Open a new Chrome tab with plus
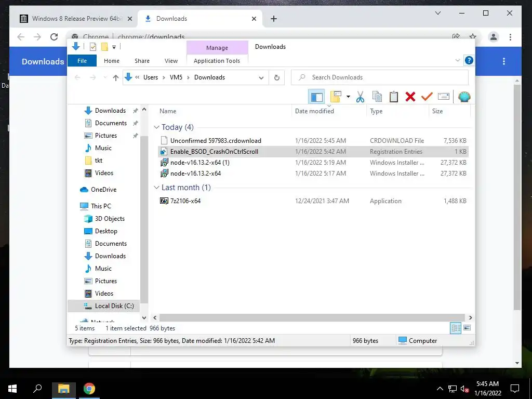Image resolution: width=532 pixels, height=399 pixels. (273, 19)
